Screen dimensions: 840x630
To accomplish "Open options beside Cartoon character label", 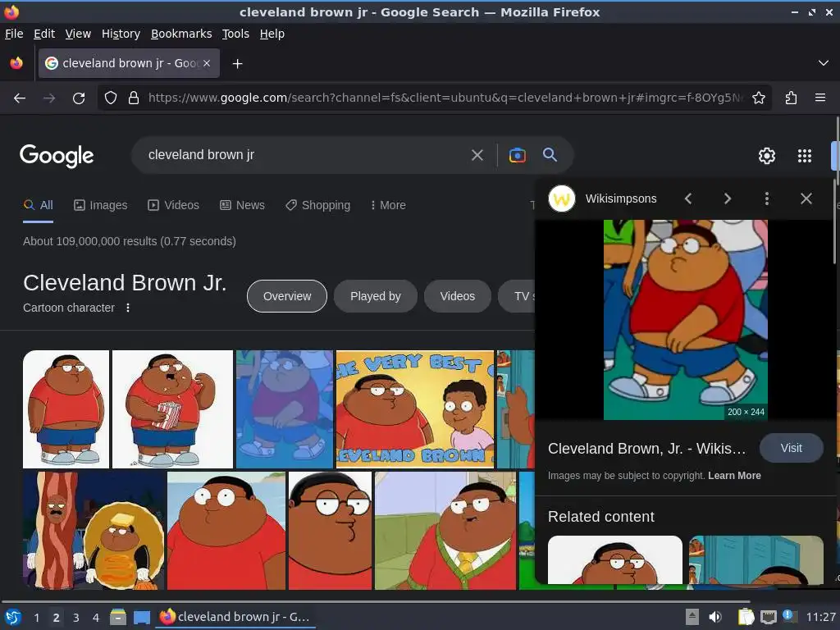I will (127, 308).
